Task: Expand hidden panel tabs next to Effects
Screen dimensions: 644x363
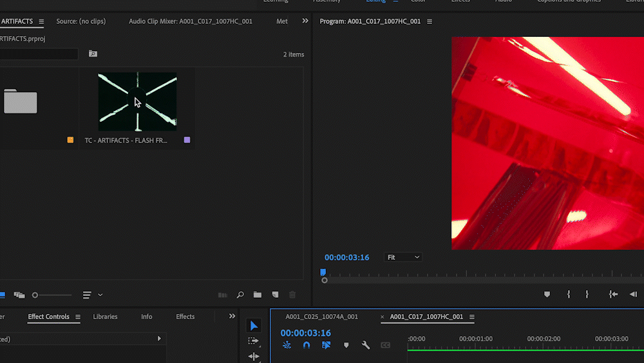Action: click(x=232, y=317)
